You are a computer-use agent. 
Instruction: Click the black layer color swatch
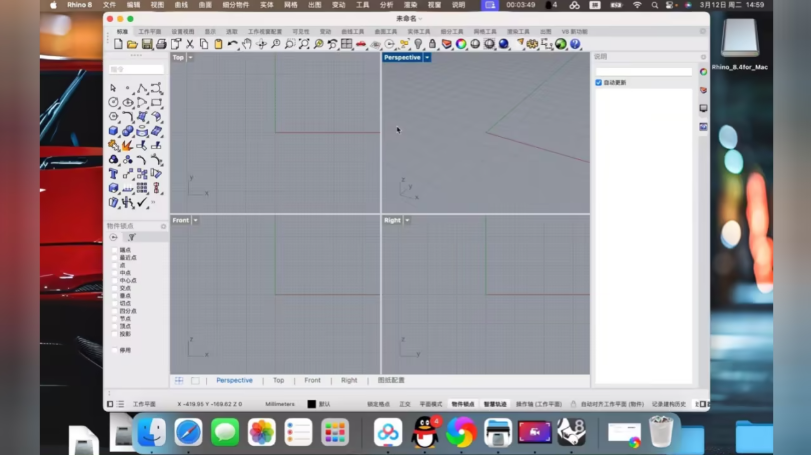click(311, 404)
